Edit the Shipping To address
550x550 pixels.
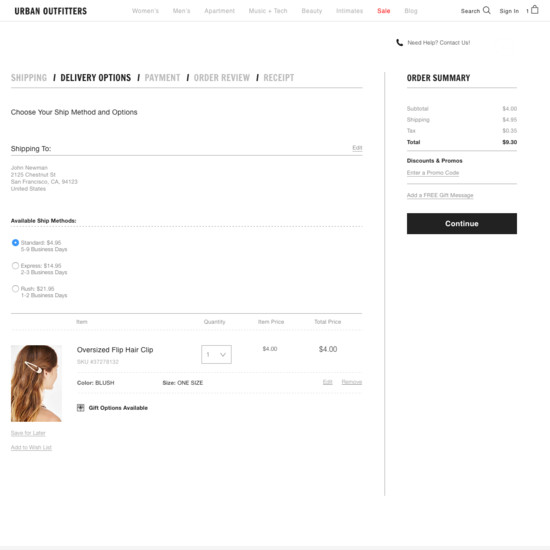(x=357, y=148)
